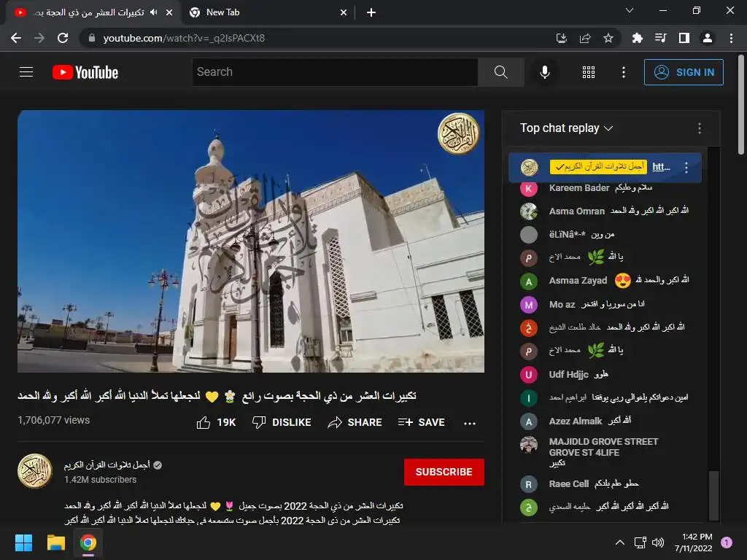Image resolution: width=747 pixels, height=560 pixels.
Task: Bookmark this page with star
Action: pos(608,38)
